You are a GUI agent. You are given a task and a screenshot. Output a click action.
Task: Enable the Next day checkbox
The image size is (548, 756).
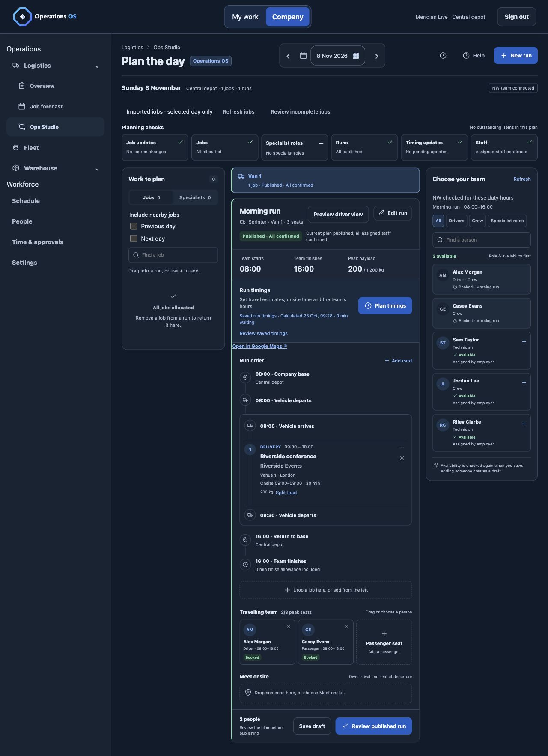(134, 239)
